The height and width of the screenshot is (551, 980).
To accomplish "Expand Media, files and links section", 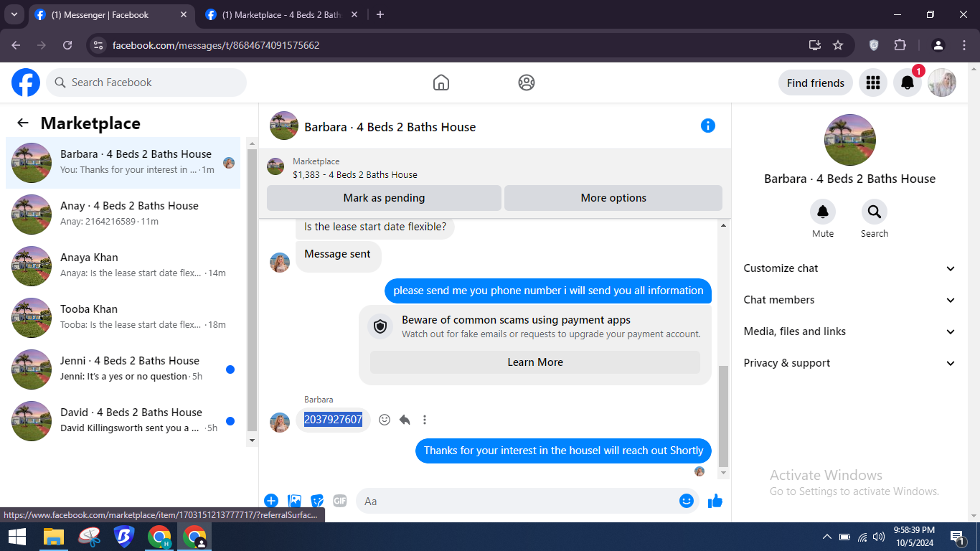I will (850, 331).
